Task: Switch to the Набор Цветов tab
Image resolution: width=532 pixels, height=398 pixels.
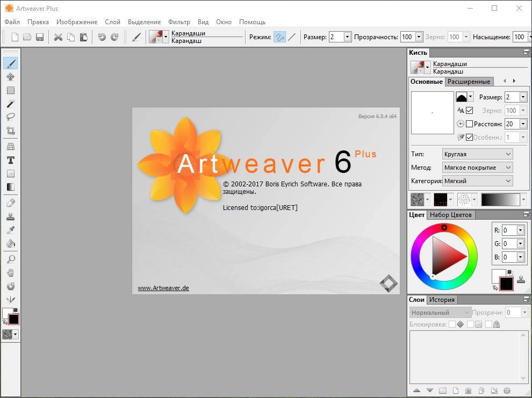Action: (x=450, y=215)
